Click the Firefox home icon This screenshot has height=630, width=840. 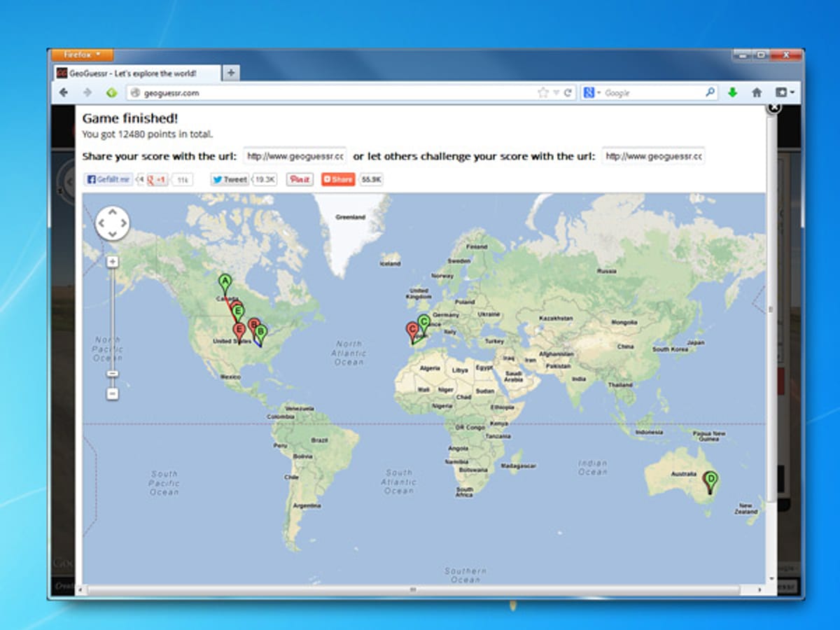(x=756, y=92)
